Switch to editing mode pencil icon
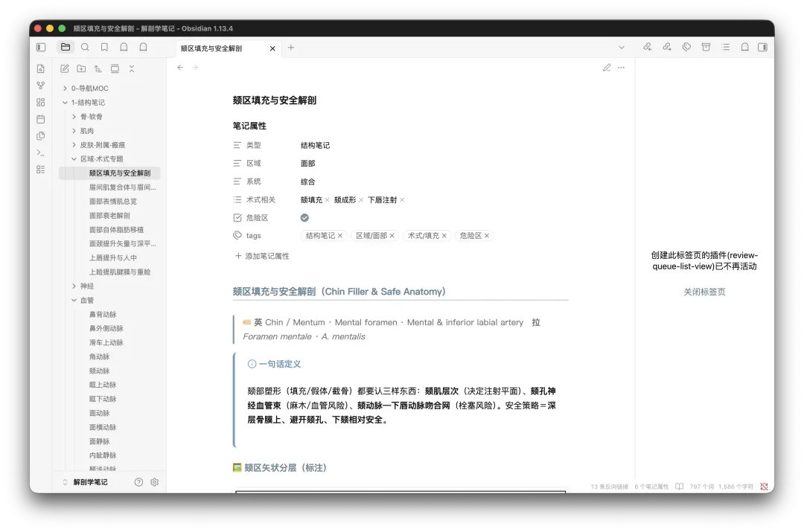Viewport: 804px width, 532px height. click(x=607, y=67)
